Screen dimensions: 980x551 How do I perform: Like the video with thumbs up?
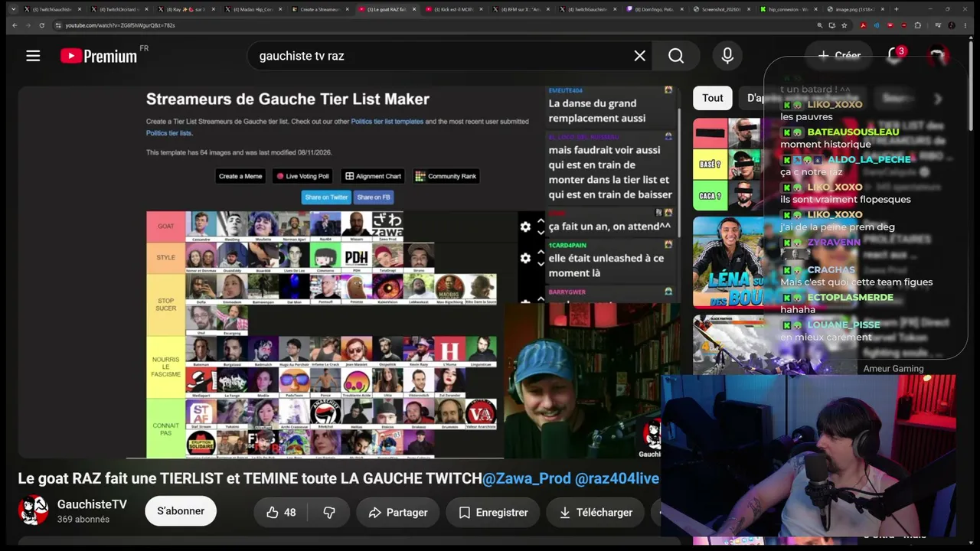[281, 513]
